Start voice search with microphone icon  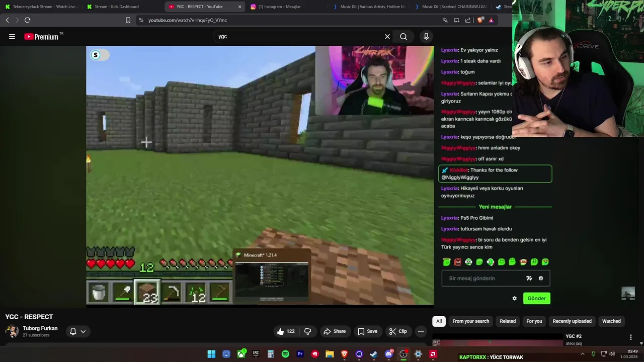(x=426, y=37)
